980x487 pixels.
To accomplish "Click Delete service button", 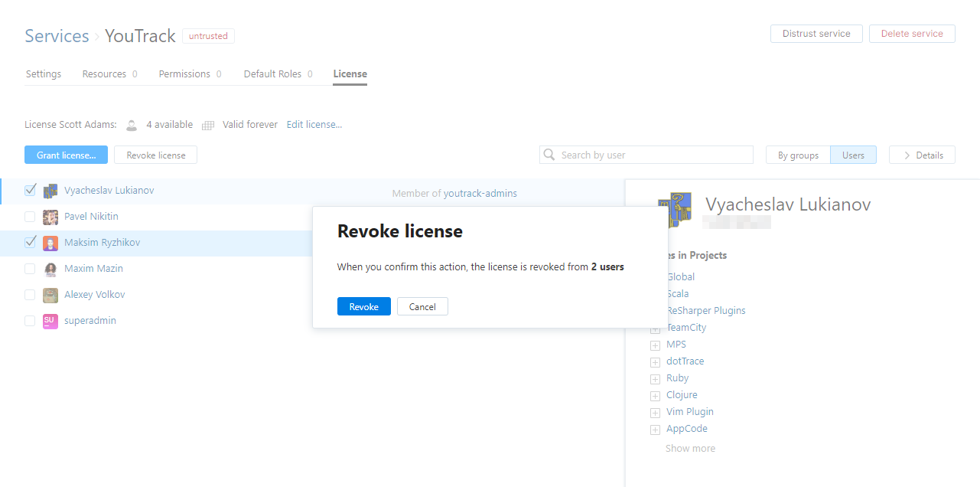I will coord(912,34).
